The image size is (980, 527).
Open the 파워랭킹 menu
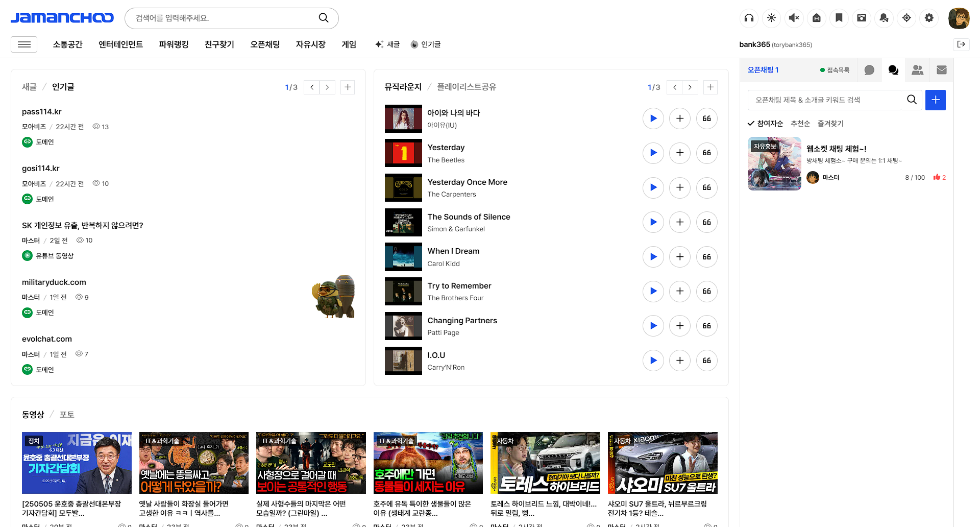point(174,44)
